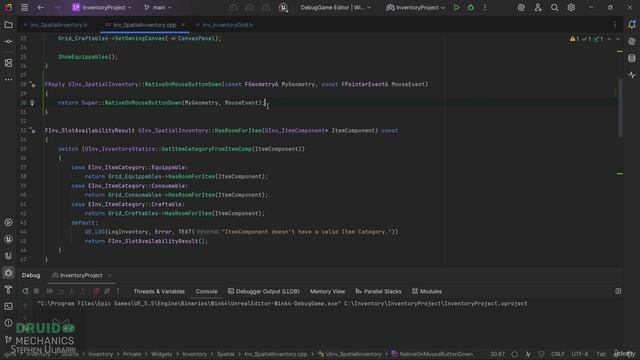Open the Git tool window
Viewport: 640px width, 360px height.
tap(8, 340)
